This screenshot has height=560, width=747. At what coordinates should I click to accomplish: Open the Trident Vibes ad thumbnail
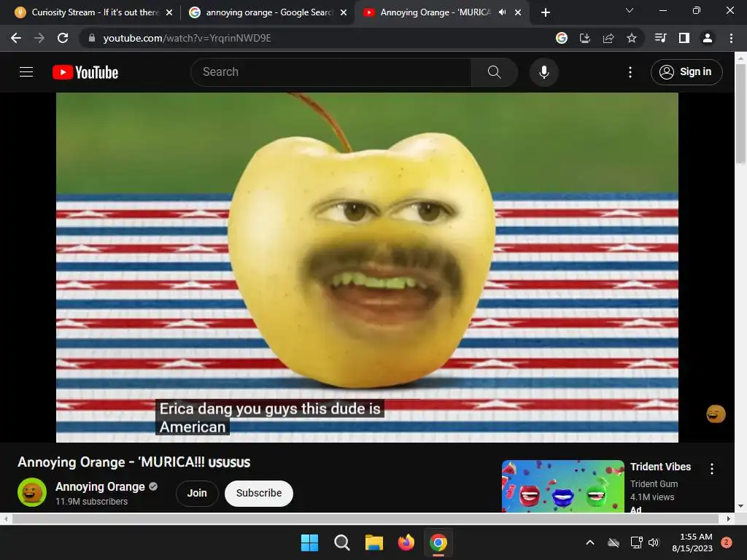tap(563, 486)
